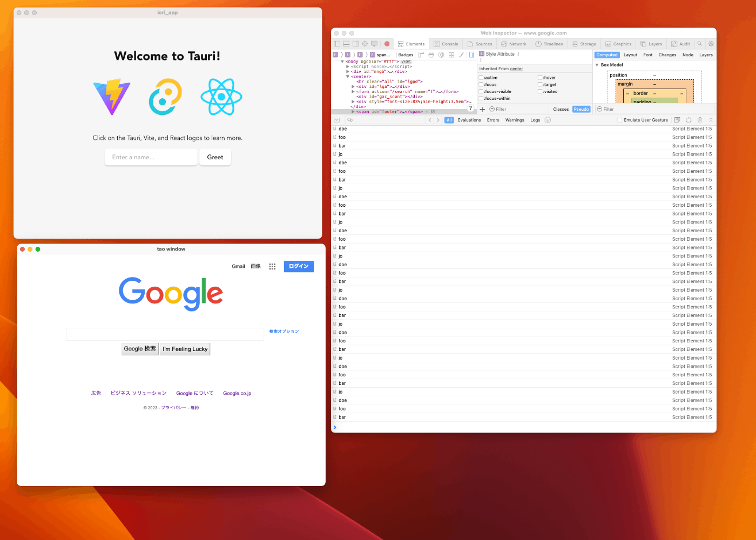
Task: Focus the Enter a name field
Action: (151, 157)
